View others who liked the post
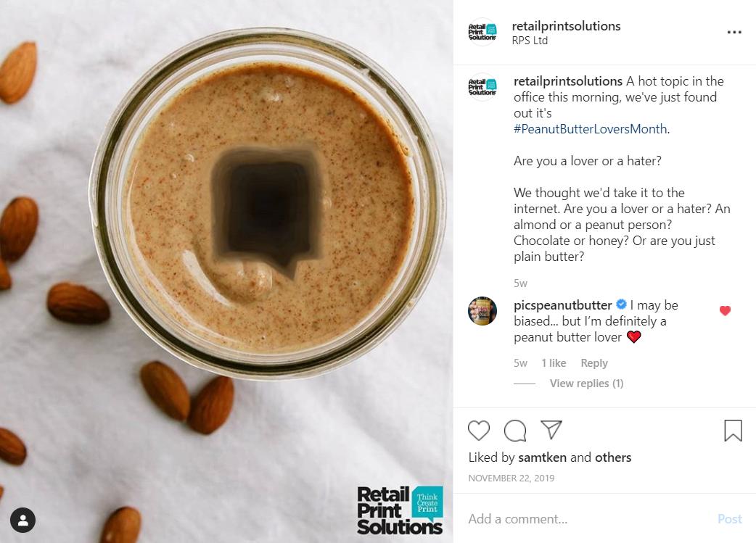Image resolution: width=756 pixels, height=543 pixels. coord(613,457)
